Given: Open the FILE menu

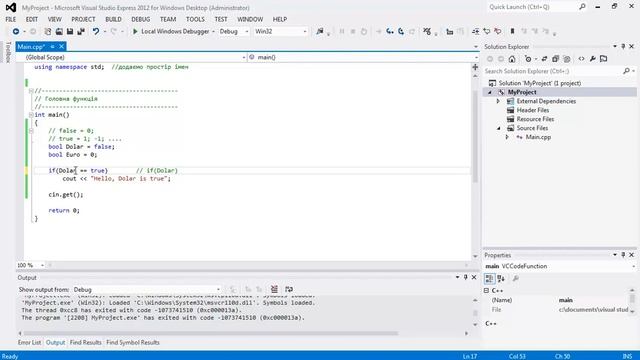Looking at the screenshot, I should click(x=11, y=19).
